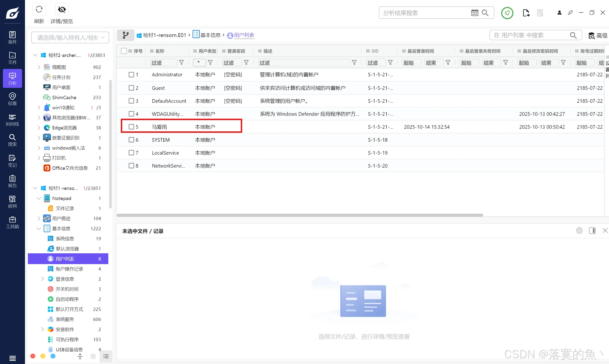Check the checkbox for 马爱雨 row
The width and height of the screenshot is (609, 364).
click(131, 127)
